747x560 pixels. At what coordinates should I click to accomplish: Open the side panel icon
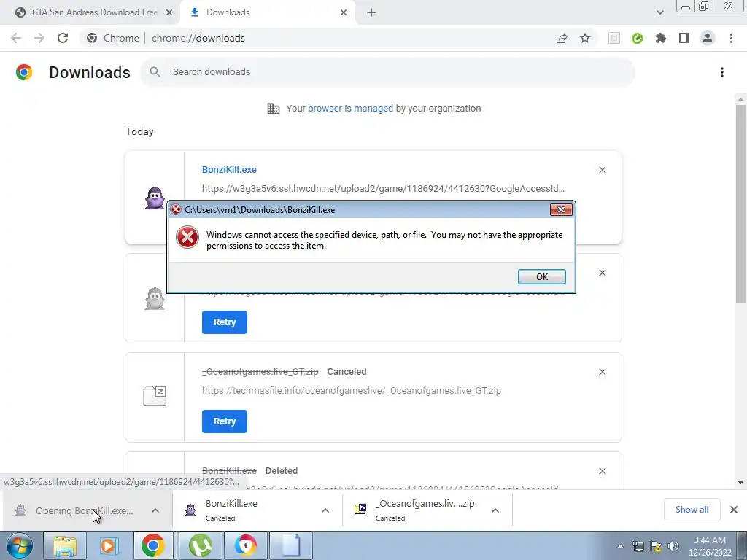pos(684,38)
